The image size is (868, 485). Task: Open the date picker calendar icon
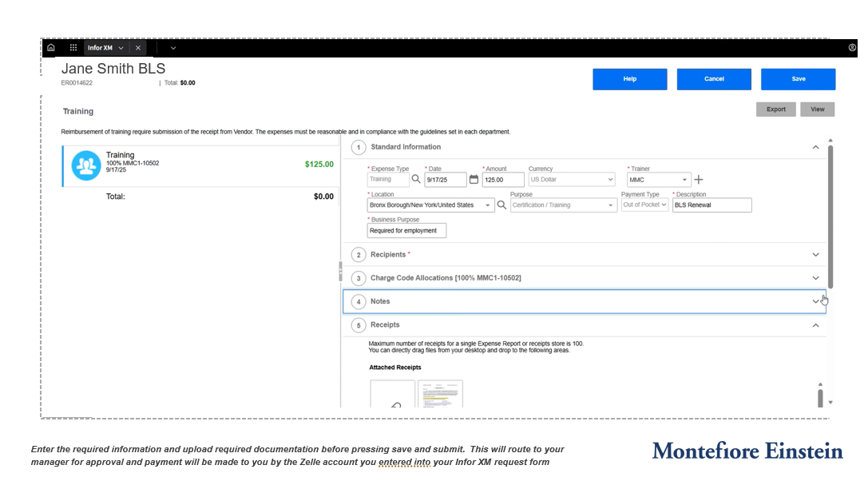point(474,180)
